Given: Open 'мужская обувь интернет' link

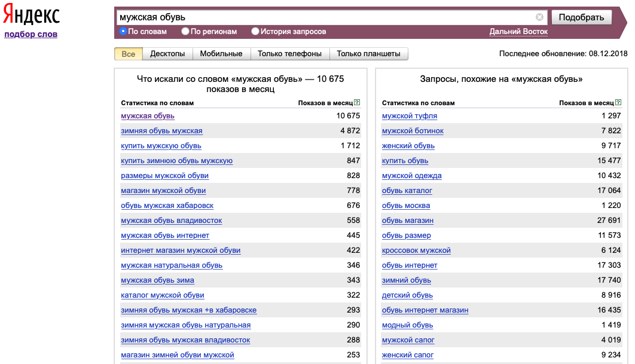Looking at the screenshot, I should 165,235.
